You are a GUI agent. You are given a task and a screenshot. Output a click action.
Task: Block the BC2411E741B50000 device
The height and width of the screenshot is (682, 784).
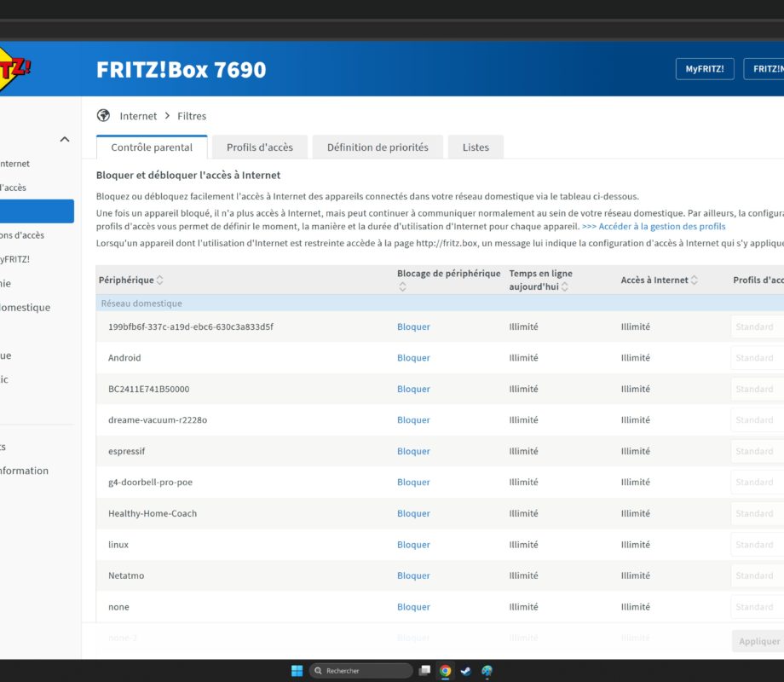(413, 389)
